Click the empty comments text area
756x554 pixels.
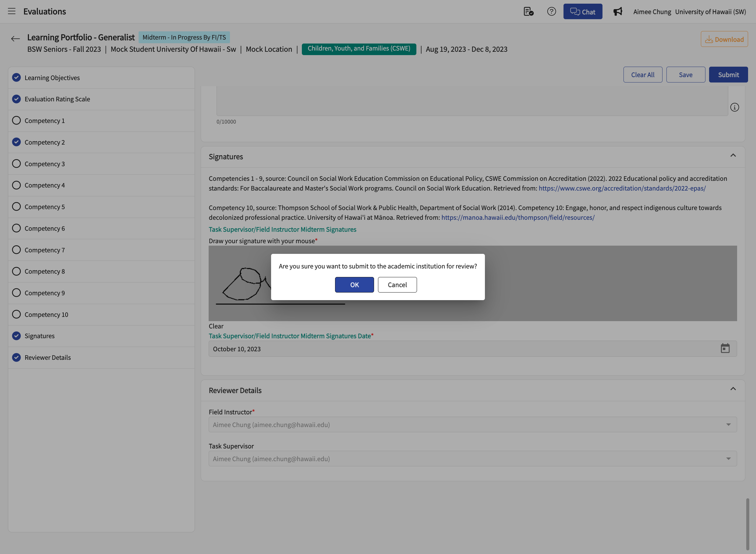pyautogui.click(x=472, y=101)
